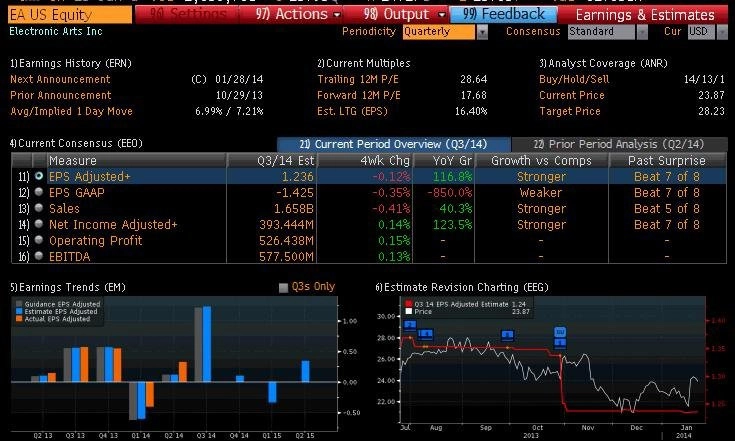The height and width of the screenshot is (441, 735).
Task: Open 1) Earnings History (ERN)
Action: [71, 63]
